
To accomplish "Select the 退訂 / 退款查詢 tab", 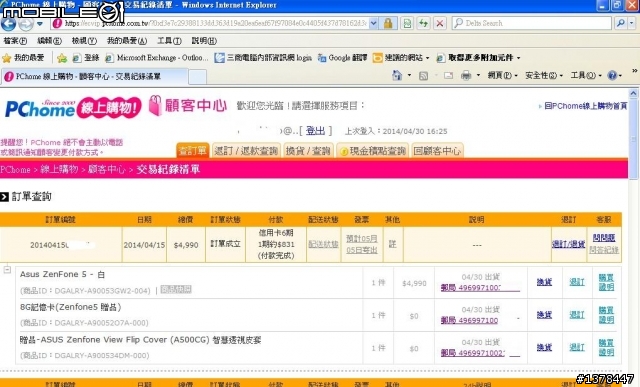I will [246, 151].
